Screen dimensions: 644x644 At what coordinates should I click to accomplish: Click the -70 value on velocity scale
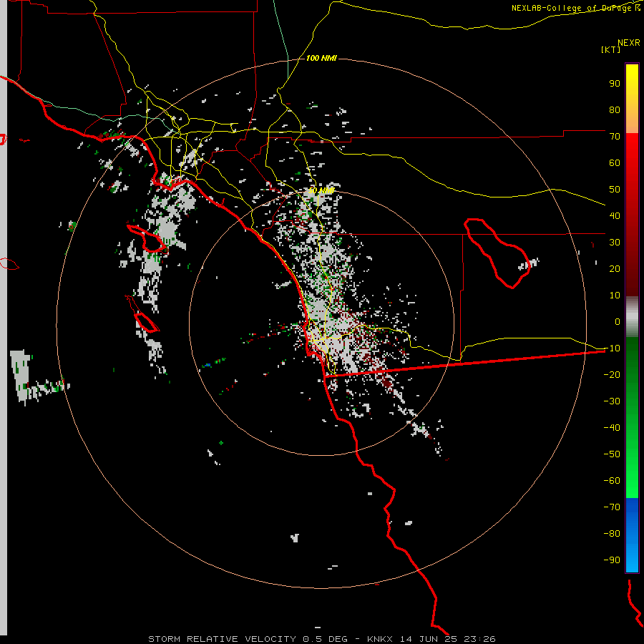coord(612,507)
